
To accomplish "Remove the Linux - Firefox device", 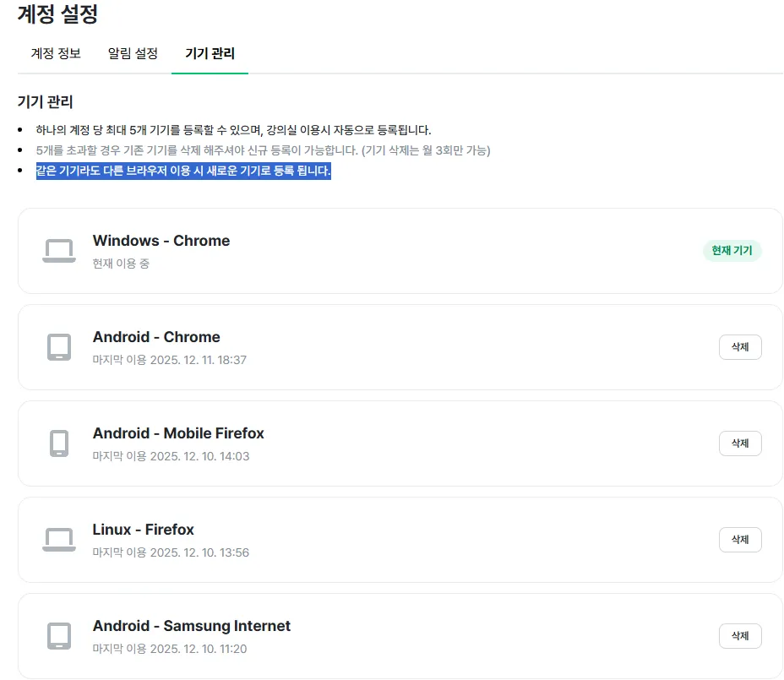I will pyautogui.click(x=739, y=540).
